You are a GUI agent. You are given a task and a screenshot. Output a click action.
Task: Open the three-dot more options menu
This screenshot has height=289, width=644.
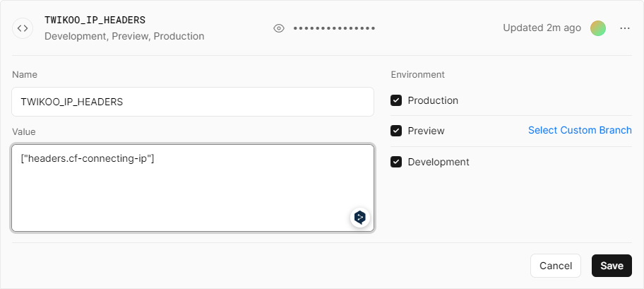point(624,28)
